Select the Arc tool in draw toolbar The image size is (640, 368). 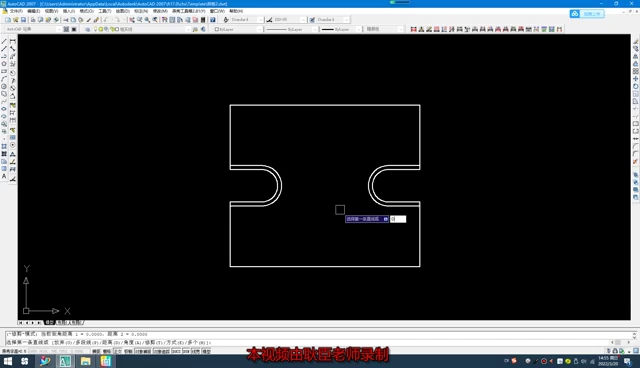click(x=4, y=79)
